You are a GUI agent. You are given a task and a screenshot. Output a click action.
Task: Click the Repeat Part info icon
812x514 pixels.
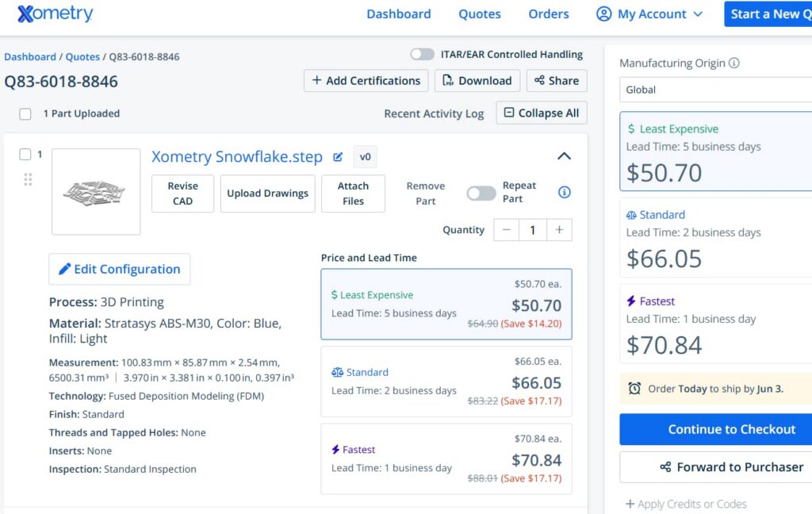click(565, 192)
